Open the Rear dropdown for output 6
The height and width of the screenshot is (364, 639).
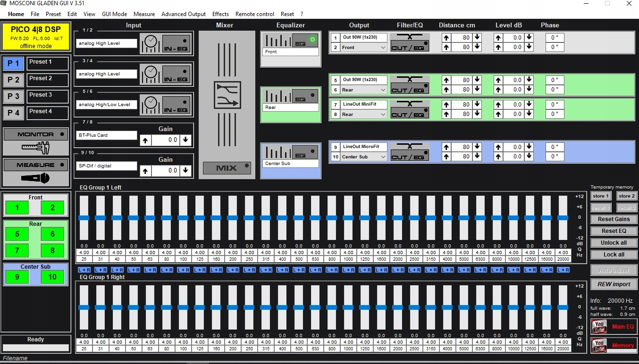point(383,90)
